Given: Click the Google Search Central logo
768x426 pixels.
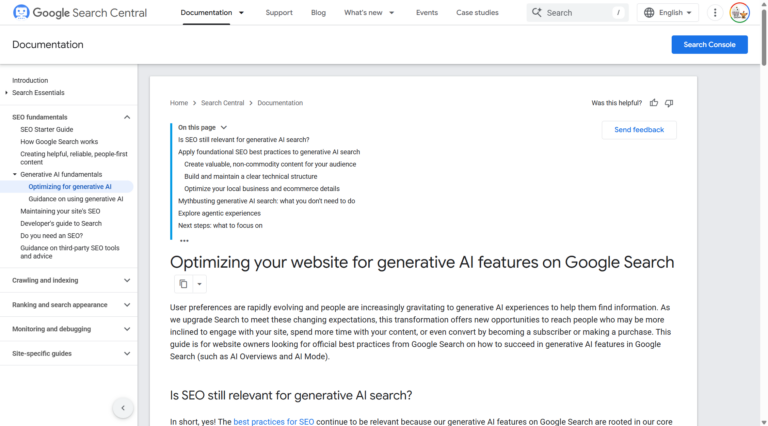Looking at the screenshot, I should (80, 13).
